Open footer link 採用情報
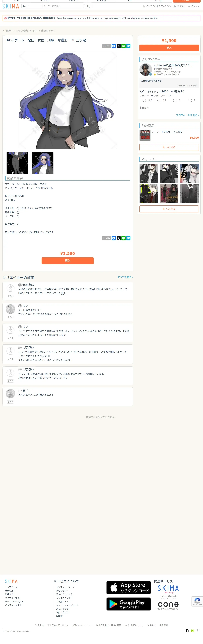203x644 pixels. pyautogui.click(x=163, y=626)
